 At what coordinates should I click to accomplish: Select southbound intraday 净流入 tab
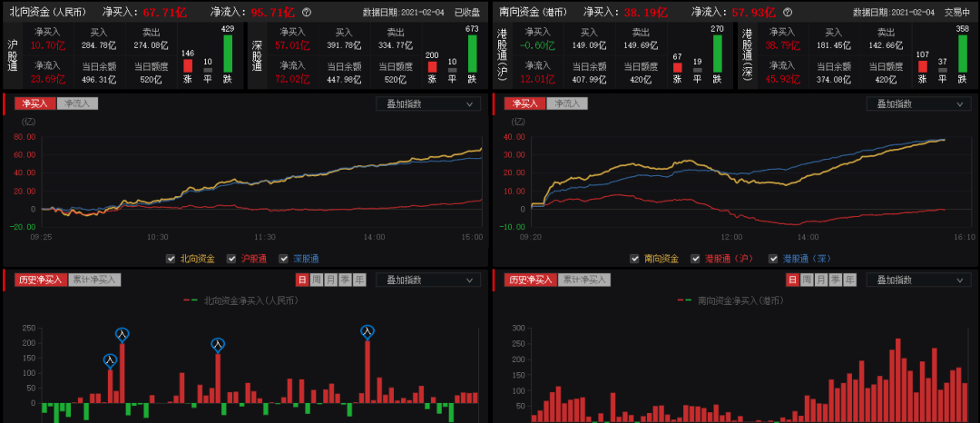pyautogui.click(x=567, y=104)
